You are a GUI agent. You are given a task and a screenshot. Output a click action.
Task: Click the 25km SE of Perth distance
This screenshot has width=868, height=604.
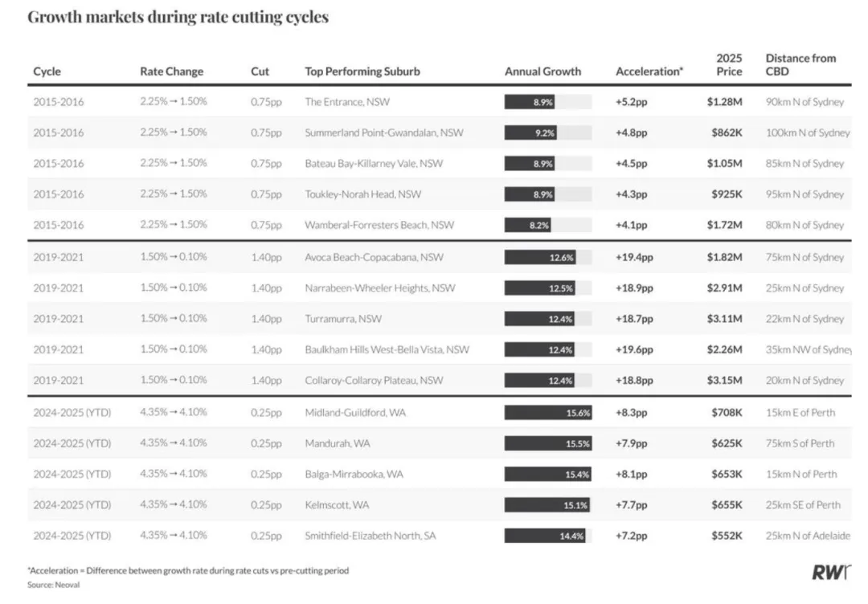click(803, 505)
